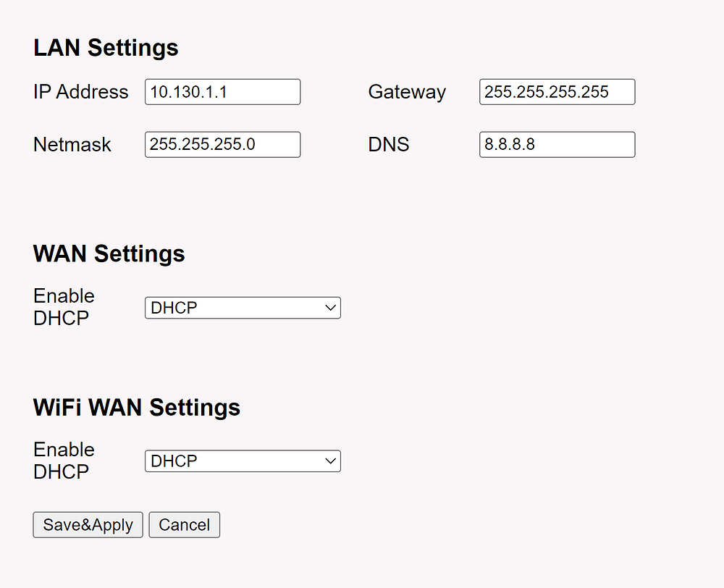The height and width of the screenshot is (588, 724).
Task: Click the Gateway input field
Action: tap(557, 92)
